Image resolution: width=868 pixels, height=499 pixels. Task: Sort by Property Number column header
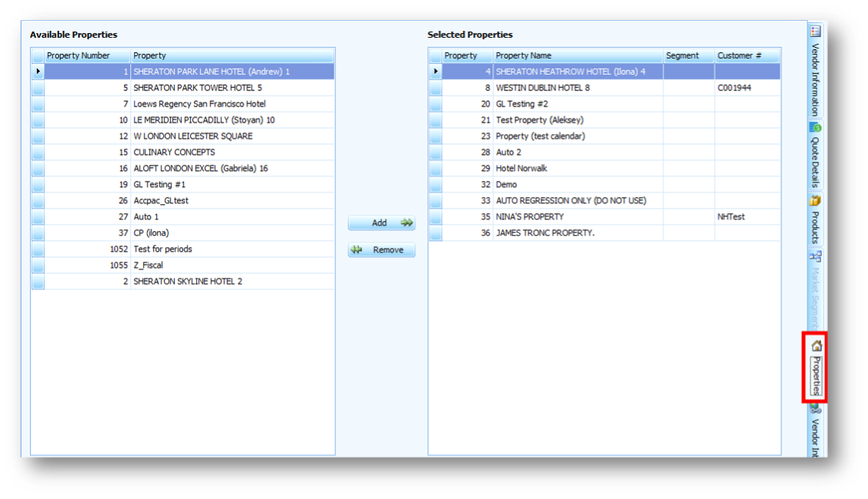[87, 55]
